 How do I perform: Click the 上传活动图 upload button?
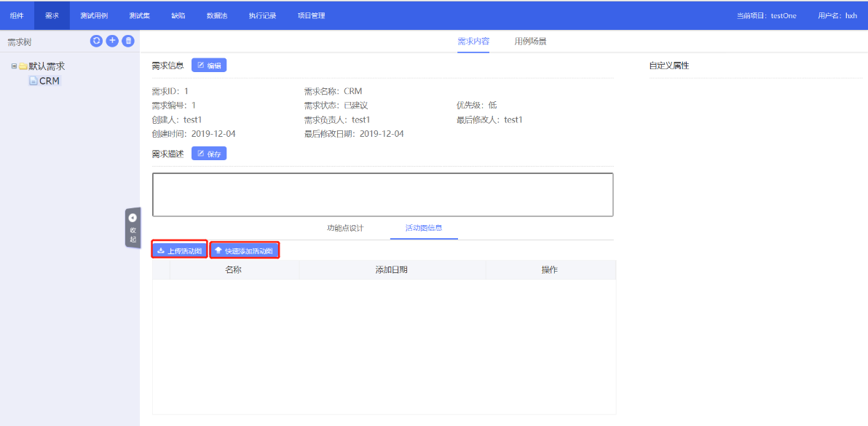click(179, 251)
